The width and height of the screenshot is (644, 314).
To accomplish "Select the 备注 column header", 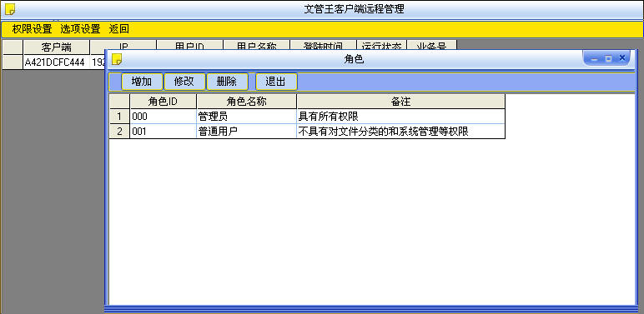I will pos(401,102).
